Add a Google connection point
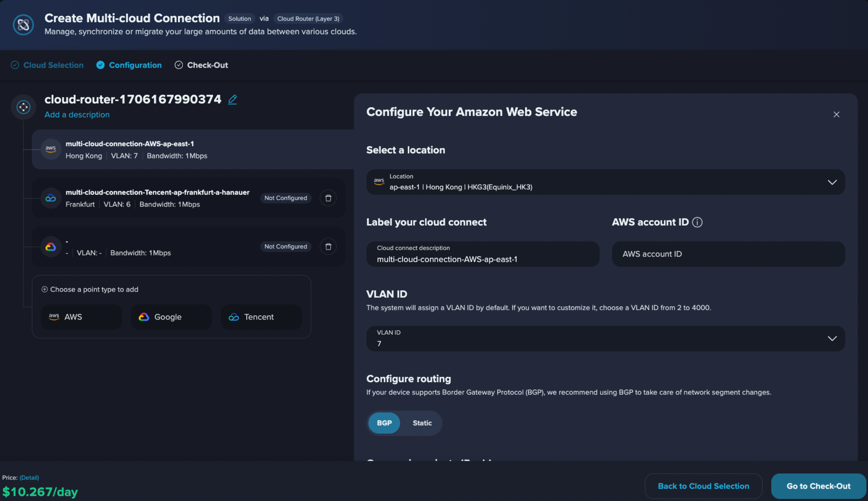Viewport: 868px width, 501px height. [171, 317]
